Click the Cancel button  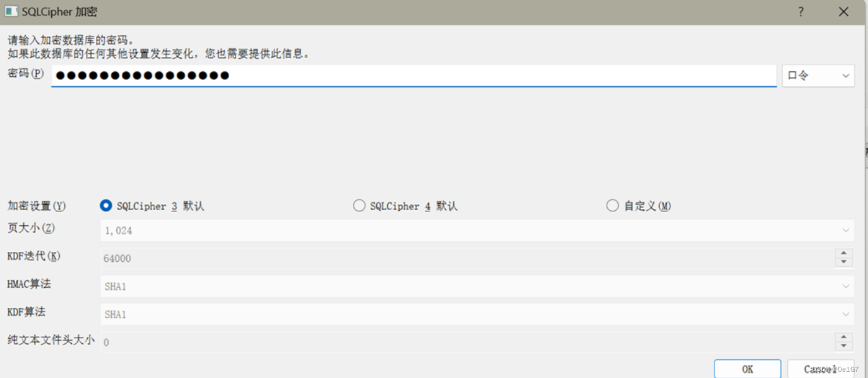(821, 369)
